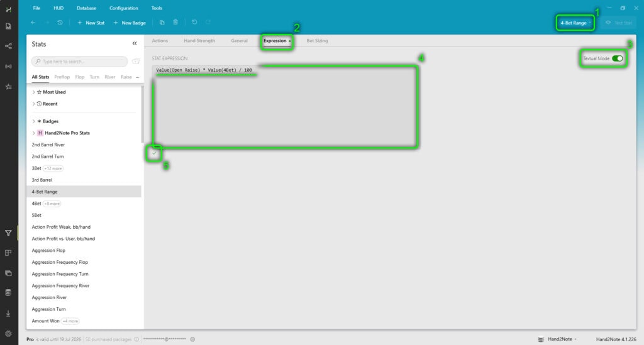
Task: Open the settings gear in sidebar
Action: (8, 334)
